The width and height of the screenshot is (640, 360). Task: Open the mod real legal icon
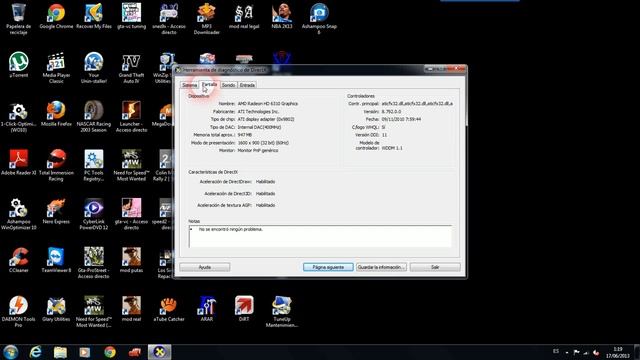[x=244, y=16]
